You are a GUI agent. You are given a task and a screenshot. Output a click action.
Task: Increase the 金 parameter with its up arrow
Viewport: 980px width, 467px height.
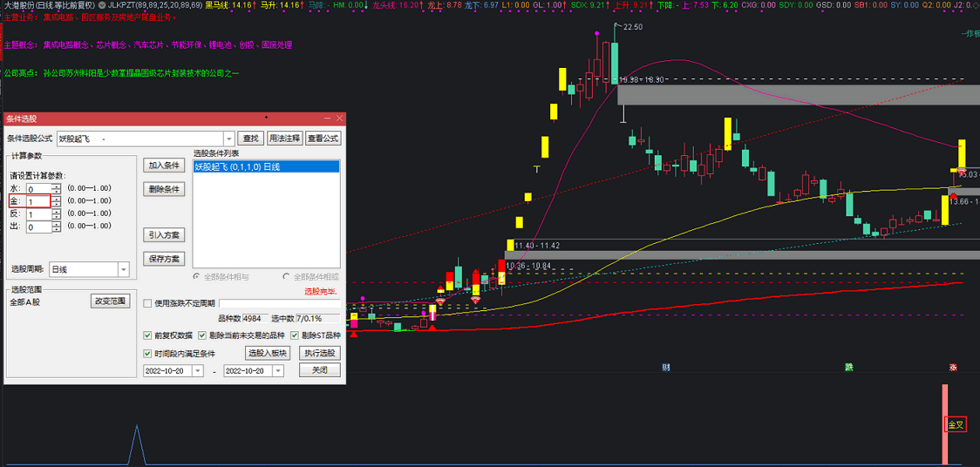click(57, 199)
